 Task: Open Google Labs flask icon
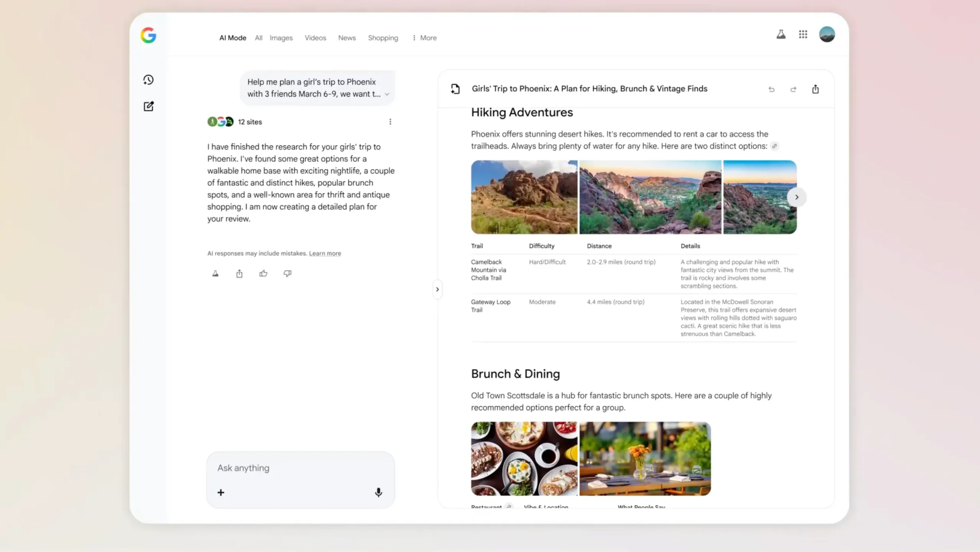[x=781, y=34]
